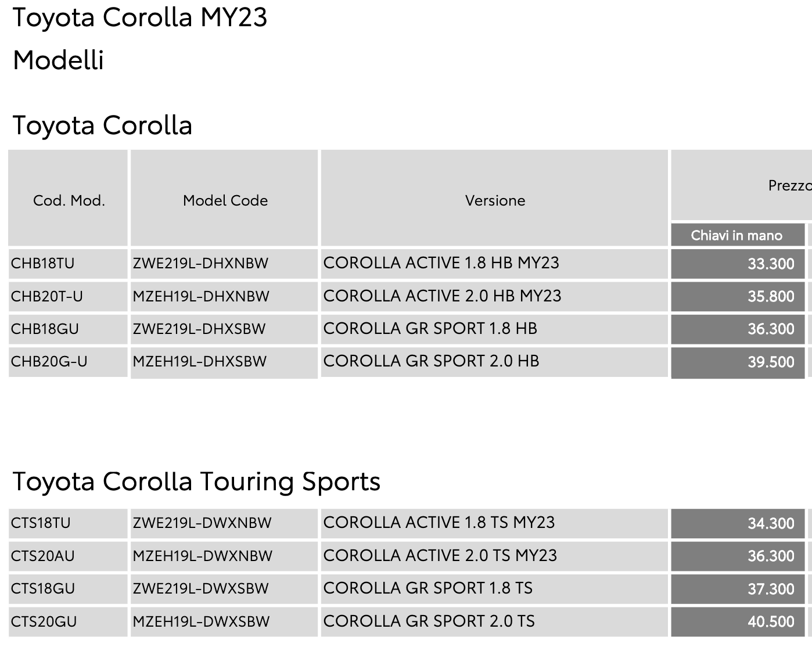Click the Chiavi in mano subheader
Screen dimensions: 812x647
738,235
